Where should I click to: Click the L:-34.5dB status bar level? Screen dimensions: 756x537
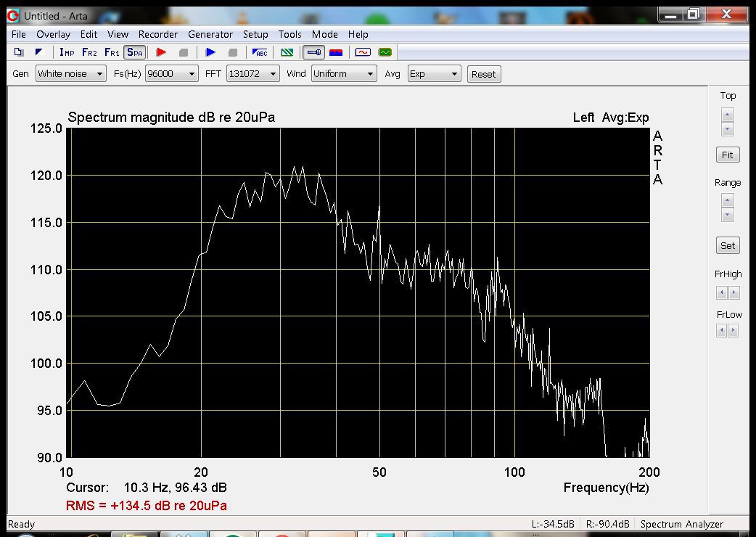(x=553, y=524)
